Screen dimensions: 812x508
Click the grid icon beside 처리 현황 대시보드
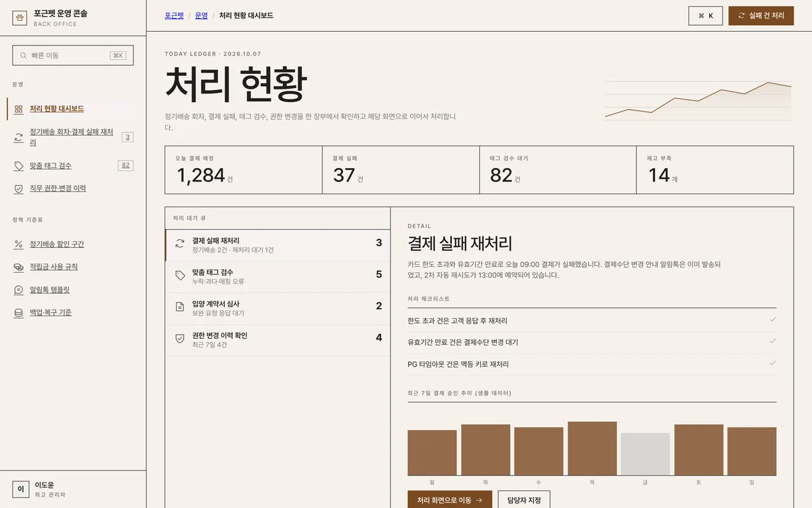point(18,109)
